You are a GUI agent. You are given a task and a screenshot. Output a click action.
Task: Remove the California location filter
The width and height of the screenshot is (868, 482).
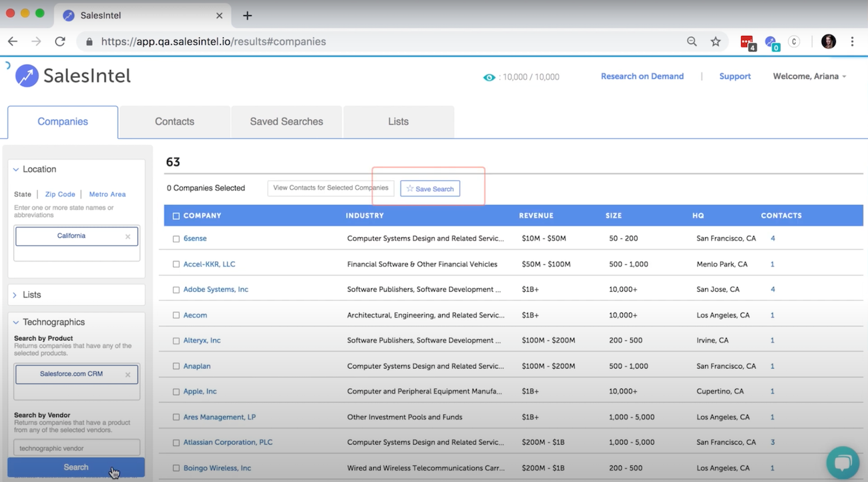point(128,236)
